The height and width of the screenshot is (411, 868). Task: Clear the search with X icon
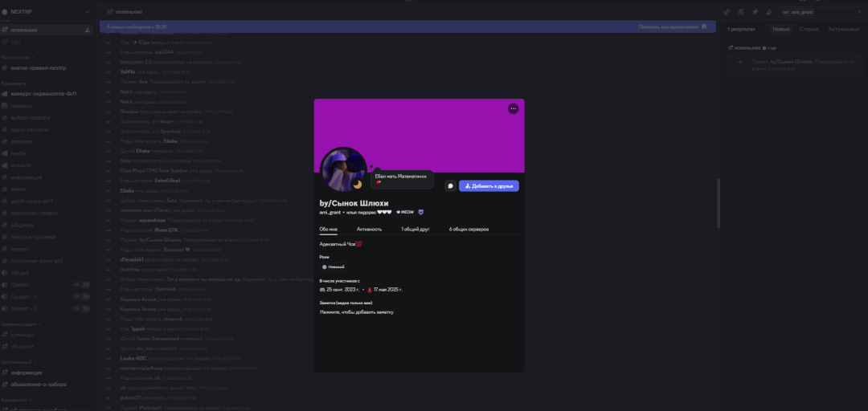(x=858, y=11)
